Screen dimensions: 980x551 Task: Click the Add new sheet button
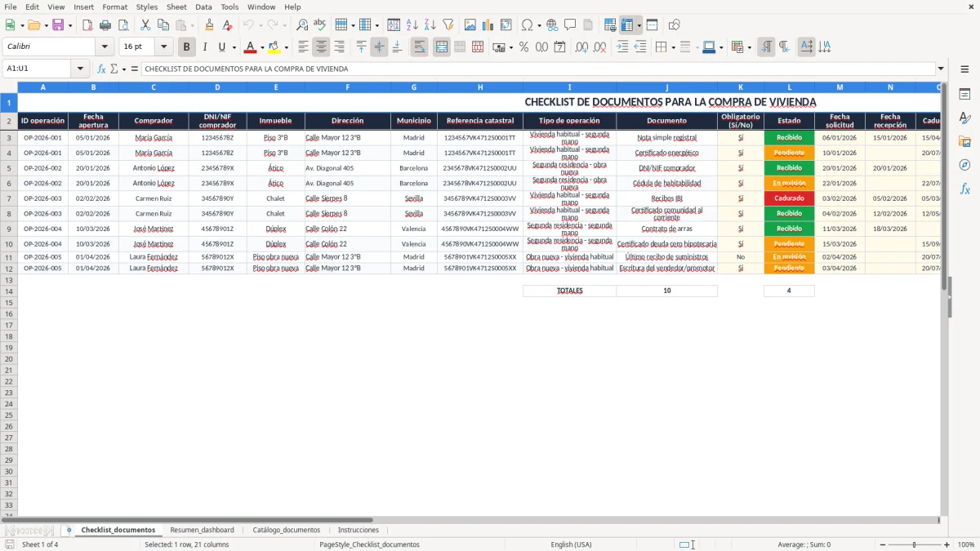69,530
